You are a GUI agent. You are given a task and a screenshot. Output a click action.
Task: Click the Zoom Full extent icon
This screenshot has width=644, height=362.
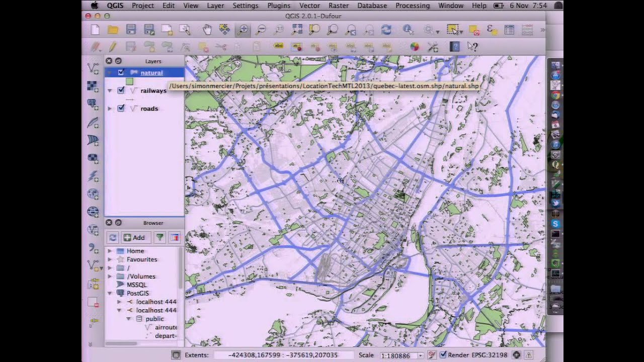297,30
